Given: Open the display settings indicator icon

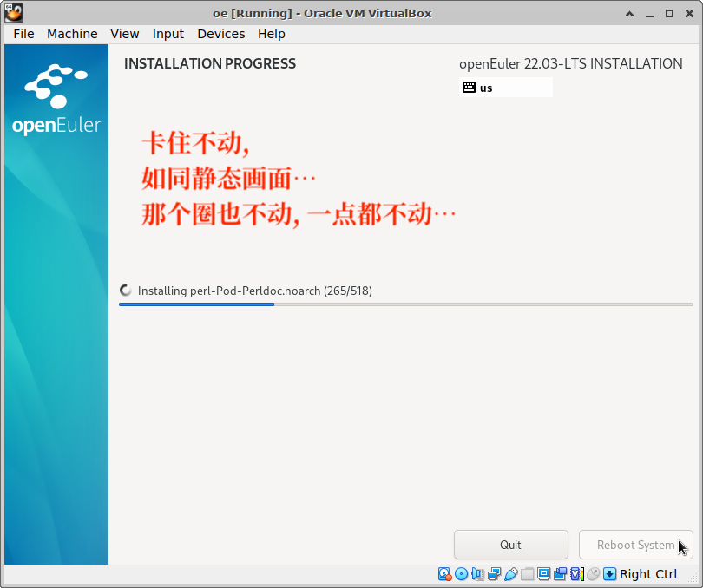Looking at the screenshot, I should tap(544, 574).
